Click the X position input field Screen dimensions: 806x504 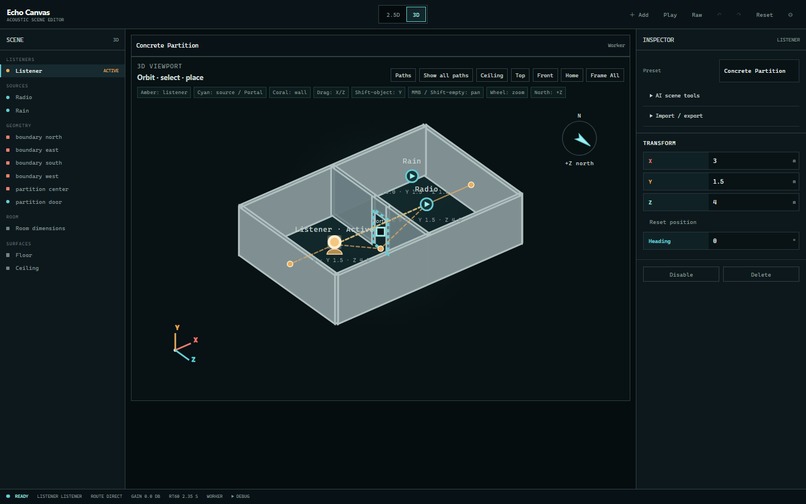[x=754, y=161]
